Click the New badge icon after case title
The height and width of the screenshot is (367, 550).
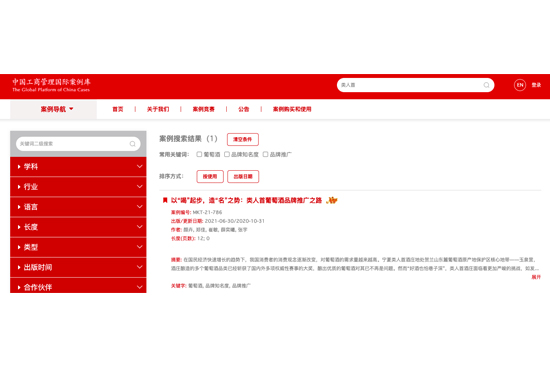(331, 200)
